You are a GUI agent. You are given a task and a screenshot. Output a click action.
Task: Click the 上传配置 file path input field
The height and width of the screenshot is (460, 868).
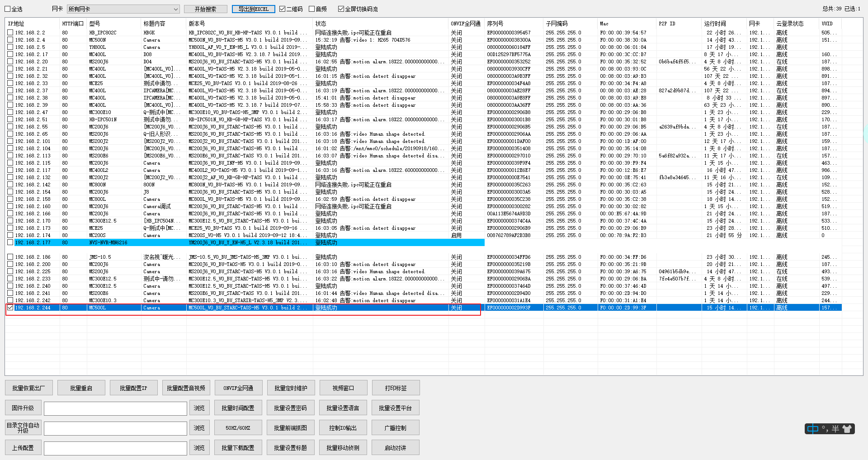[x=115, y=448]
